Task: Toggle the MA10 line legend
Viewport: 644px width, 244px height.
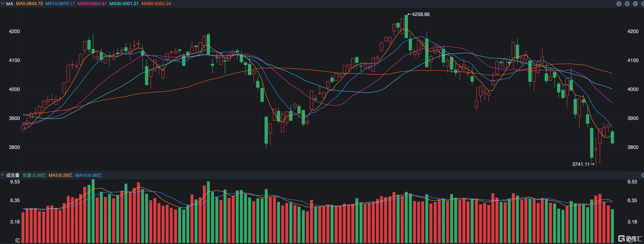Action: pyautogui.click(x=60, y=4)
